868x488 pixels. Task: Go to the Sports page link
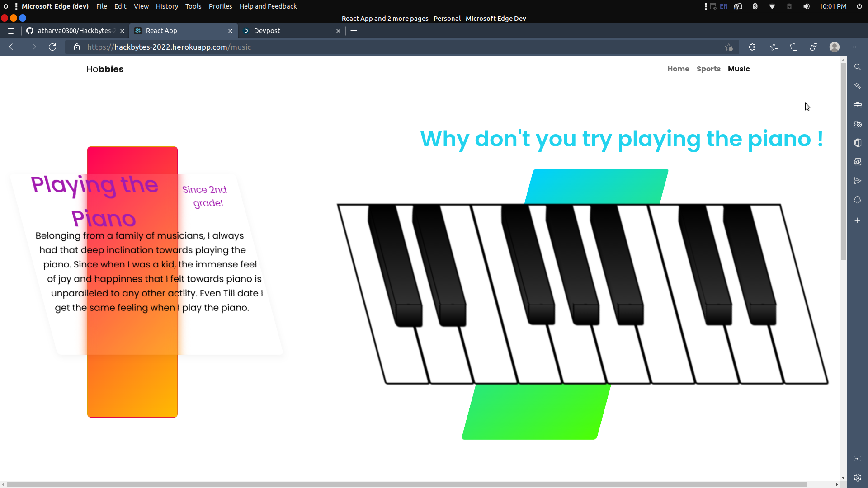point(708,69)
